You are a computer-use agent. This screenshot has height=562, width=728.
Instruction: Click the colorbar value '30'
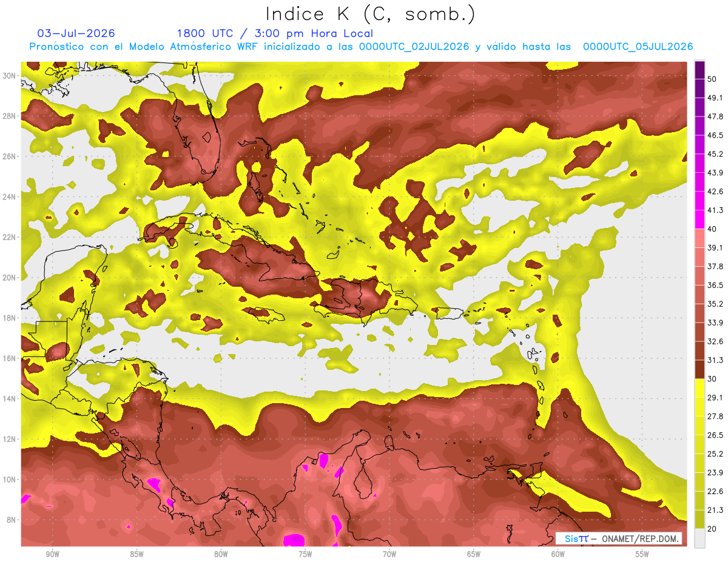(x=713, y=378)
